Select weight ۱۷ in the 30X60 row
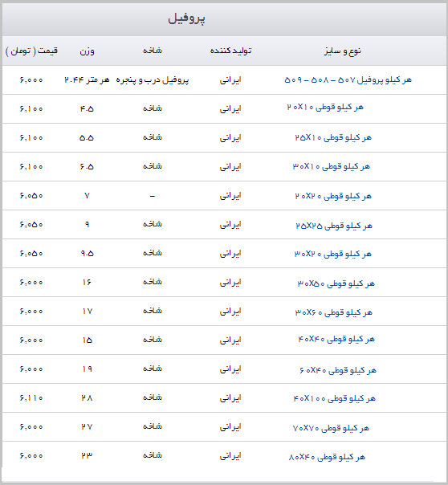 click(x=88, y=312)
